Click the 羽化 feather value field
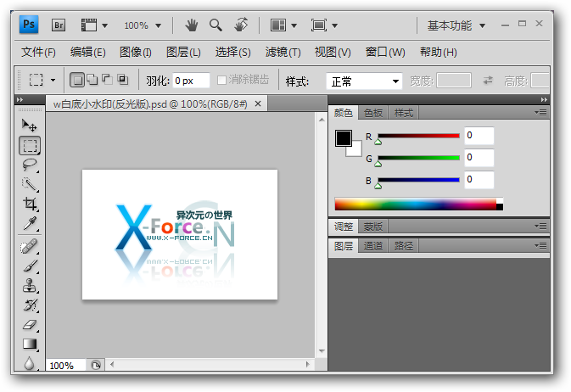 191,81
